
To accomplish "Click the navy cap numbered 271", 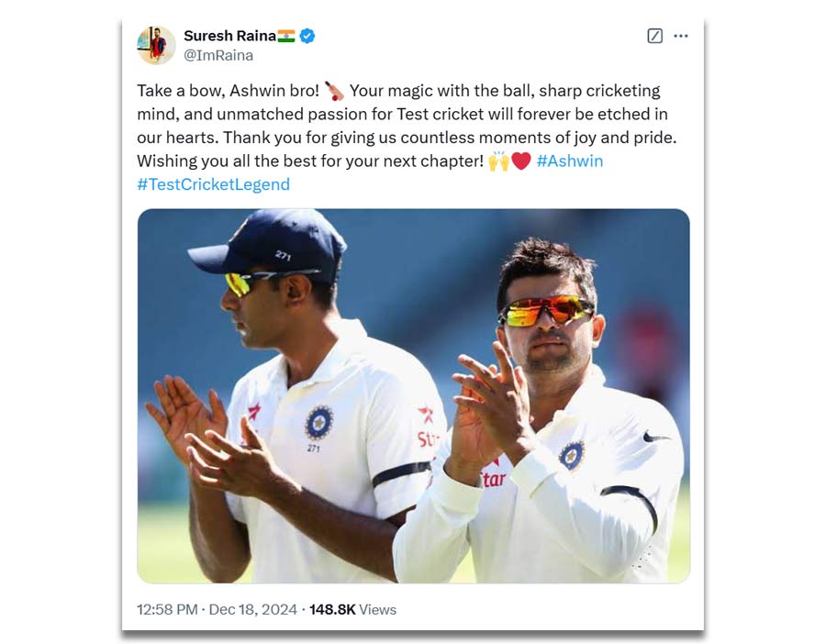I will (269, 244).
